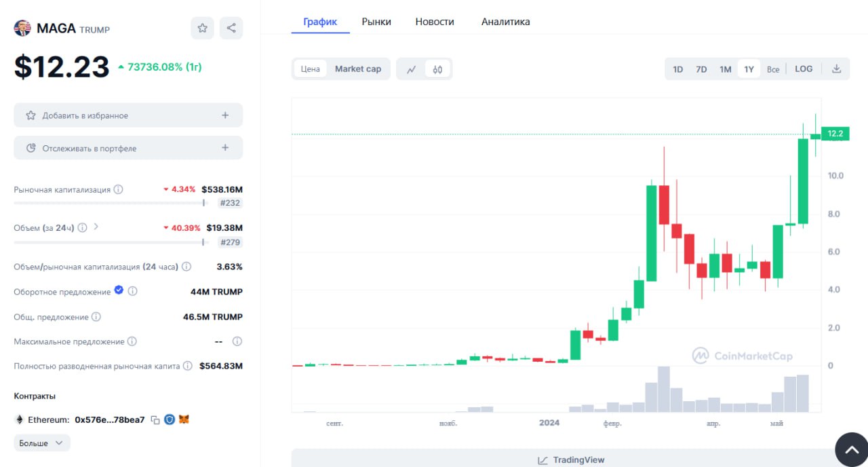Open the График tab
This screenshot has width=868, height=467.
point(320,22)
